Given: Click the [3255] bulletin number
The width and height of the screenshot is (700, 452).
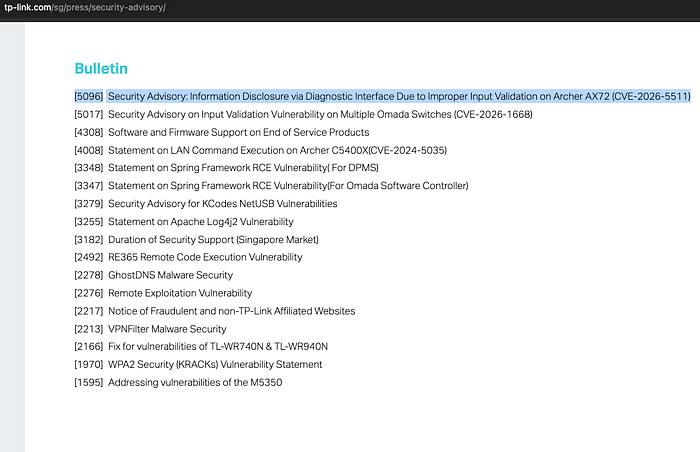Looking at the screenshot, I should tap(88, 222).
